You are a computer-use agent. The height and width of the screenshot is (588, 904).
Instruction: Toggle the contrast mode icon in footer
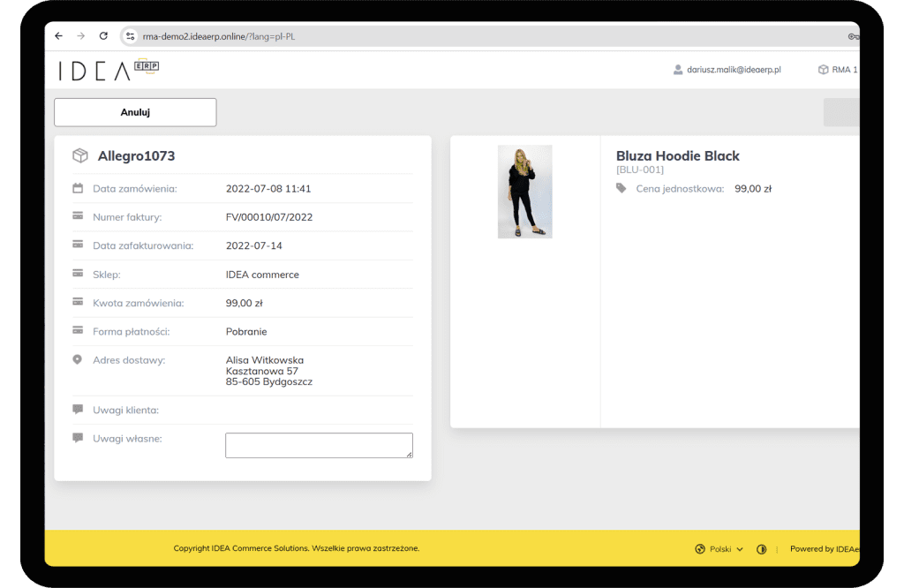pos(762,549)
